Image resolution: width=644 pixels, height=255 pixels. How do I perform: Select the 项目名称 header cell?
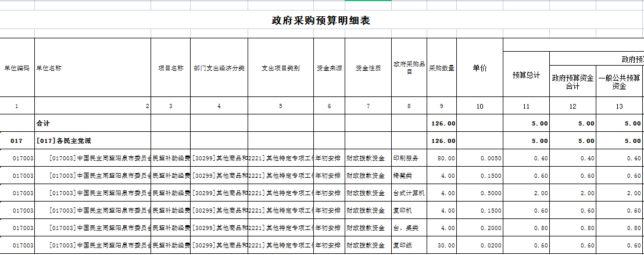click(x=170, y=68)
